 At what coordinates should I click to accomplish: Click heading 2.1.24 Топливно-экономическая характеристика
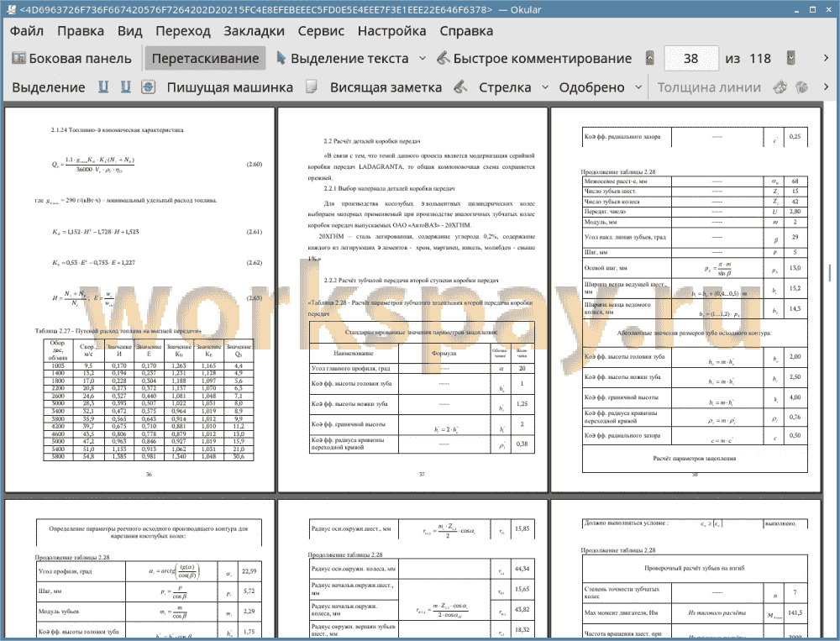click(117, 129)
